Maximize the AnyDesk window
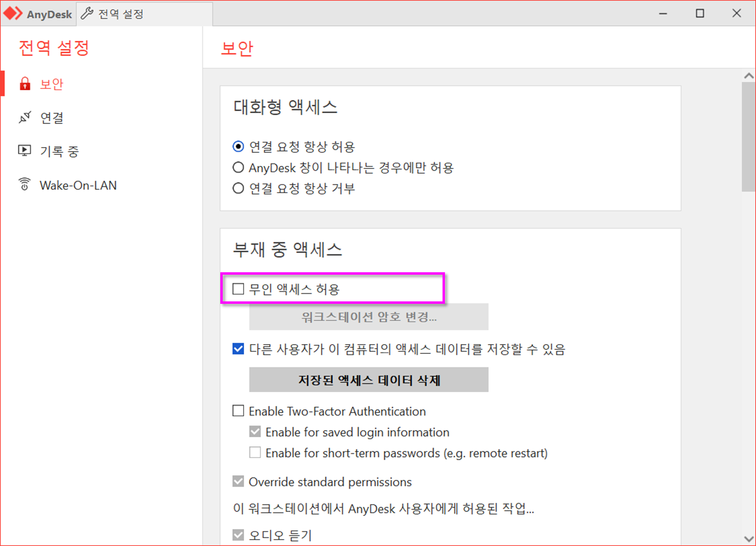The height and width of the screenshot is (546, 756). click(x=700, y=14)
